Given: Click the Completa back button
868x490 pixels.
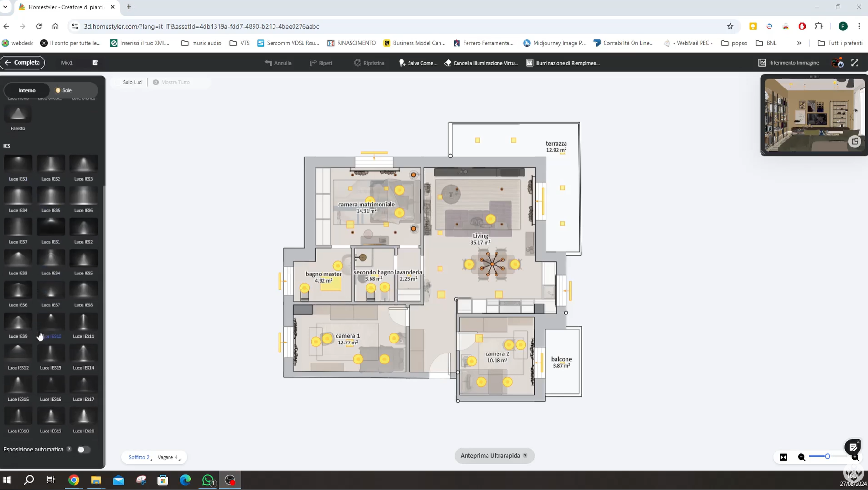Looking at the screenshot, I should pyautogui.click(x=22, y=63).
